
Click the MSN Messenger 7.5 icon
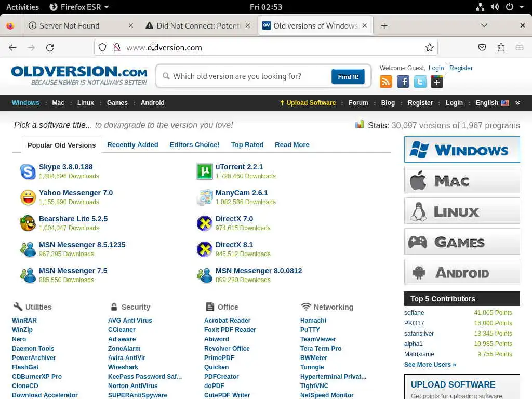(x=28, y=275)
